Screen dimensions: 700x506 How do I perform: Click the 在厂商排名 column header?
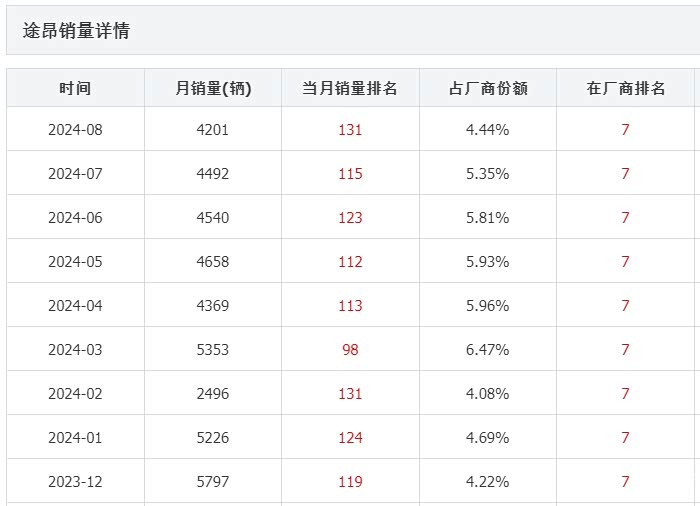[x=626, y=88]
